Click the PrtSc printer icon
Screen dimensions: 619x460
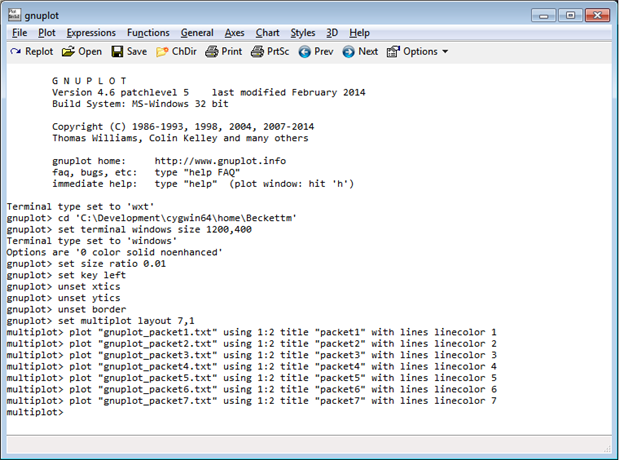coord(257,51)
